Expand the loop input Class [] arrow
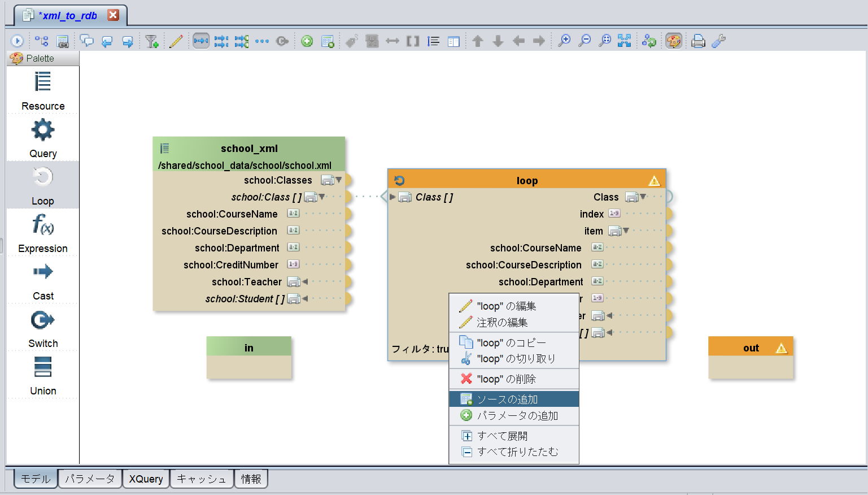The image size is (868, 495). pyautogui.click(x=392, y=197)
